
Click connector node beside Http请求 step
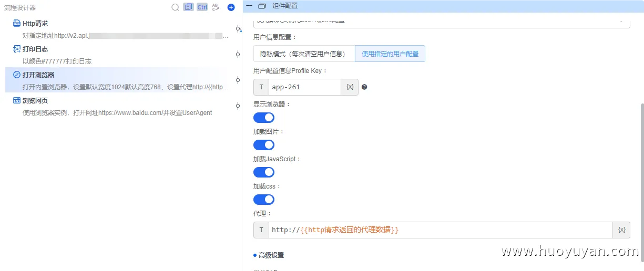click(x=238, y=29)
